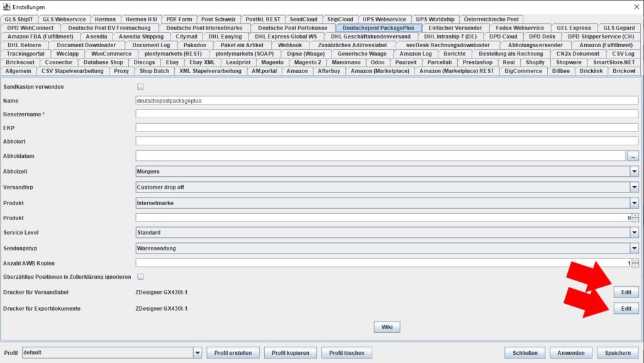This screenshot has width=644, height=363.
Task: Click into the Benutzername field
Action: click(387, 114)
